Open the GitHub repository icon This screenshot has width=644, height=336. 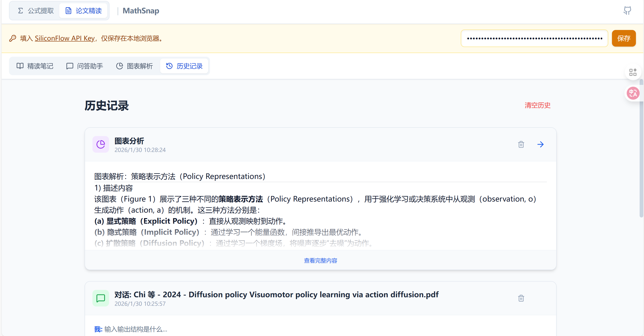[627, 11]
